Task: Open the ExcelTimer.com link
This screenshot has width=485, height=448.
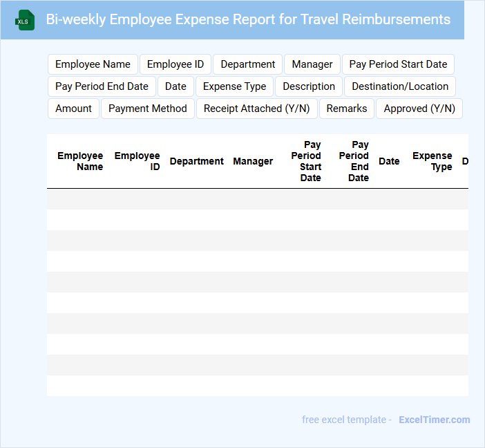Action: tap(434, 420)
